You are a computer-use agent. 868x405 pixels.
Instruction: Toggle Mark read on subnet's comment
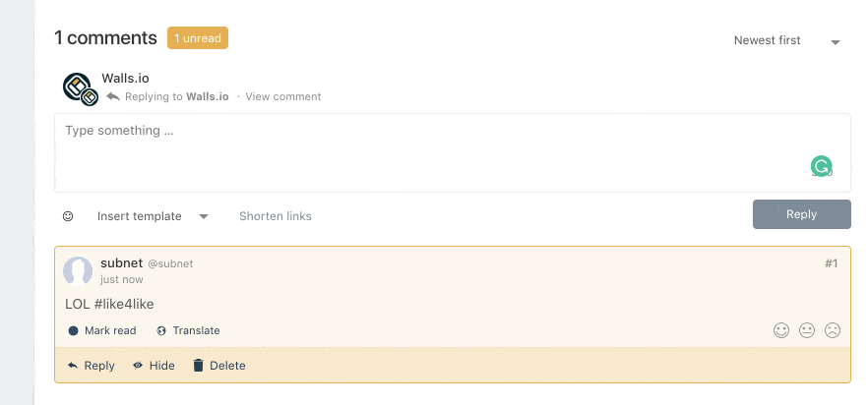click(102, 331)
